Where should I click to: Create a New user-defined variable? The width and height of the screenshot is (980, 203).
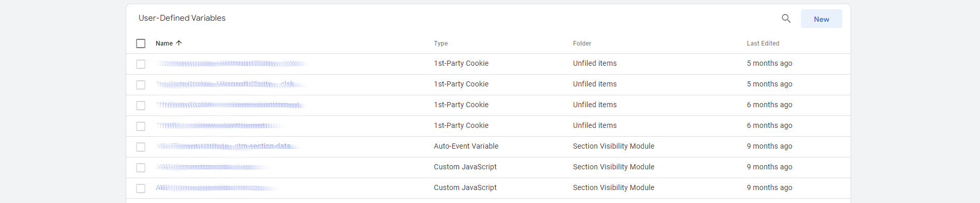821,19
